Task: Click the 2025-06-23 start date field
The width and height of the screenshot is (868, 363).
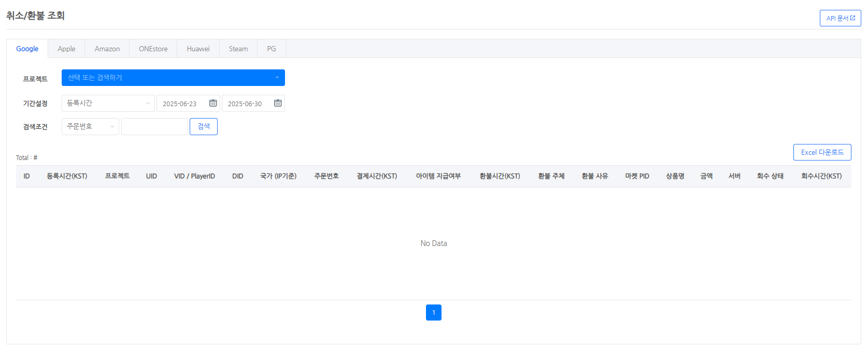Action: [x=181, y=104]
